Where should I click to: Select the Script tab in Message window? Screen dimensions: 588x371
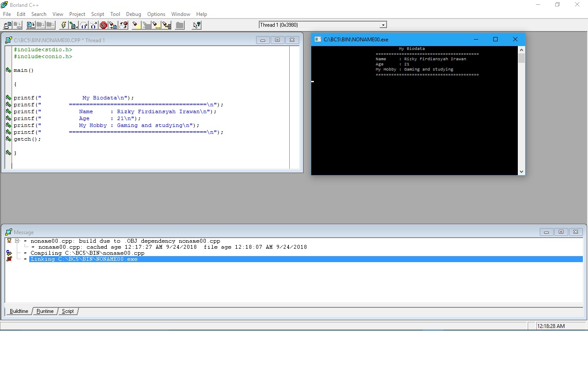click(x=68, y=311)
